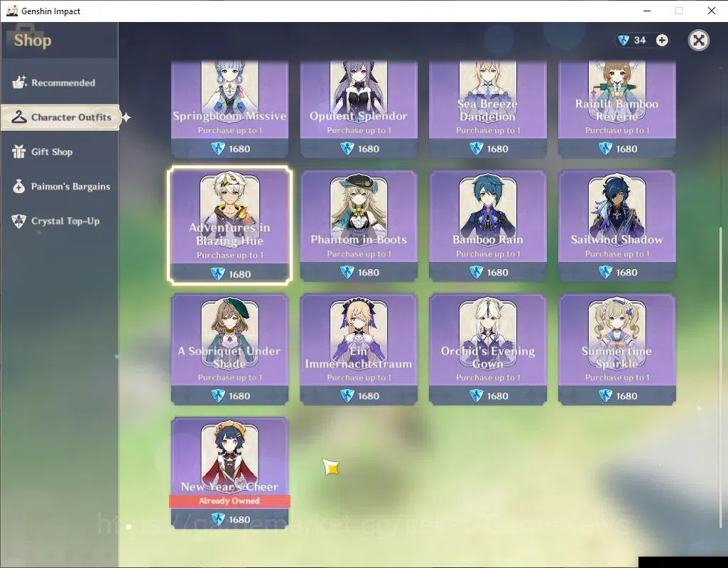Click 'Purchase up to 1' under Summertime Sparkle
Viewport: 728px width, 568px height.
click(x=617, y=377)
